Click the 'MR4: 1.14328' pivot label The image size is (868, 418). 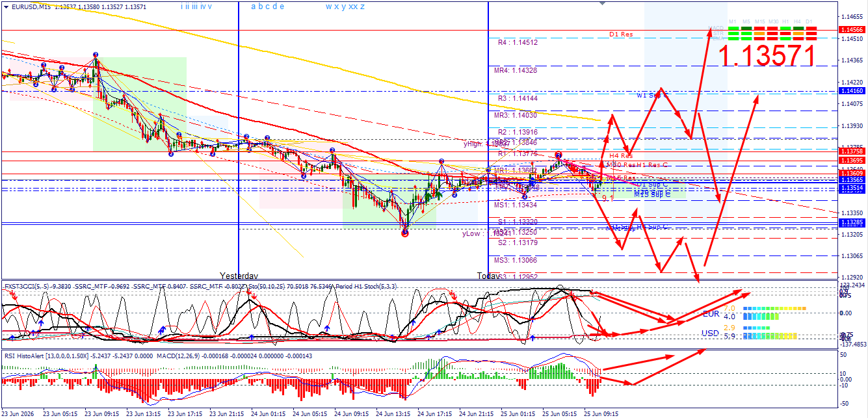click(516, 70)
